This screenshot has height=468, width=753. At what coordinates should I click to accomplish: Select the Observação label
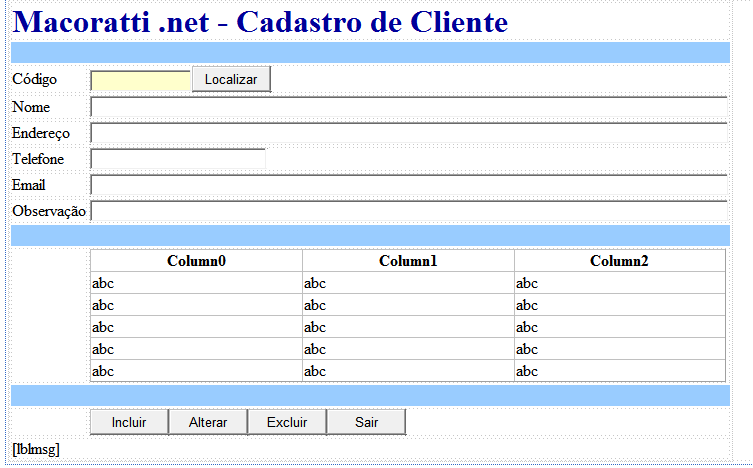(49, 211)
